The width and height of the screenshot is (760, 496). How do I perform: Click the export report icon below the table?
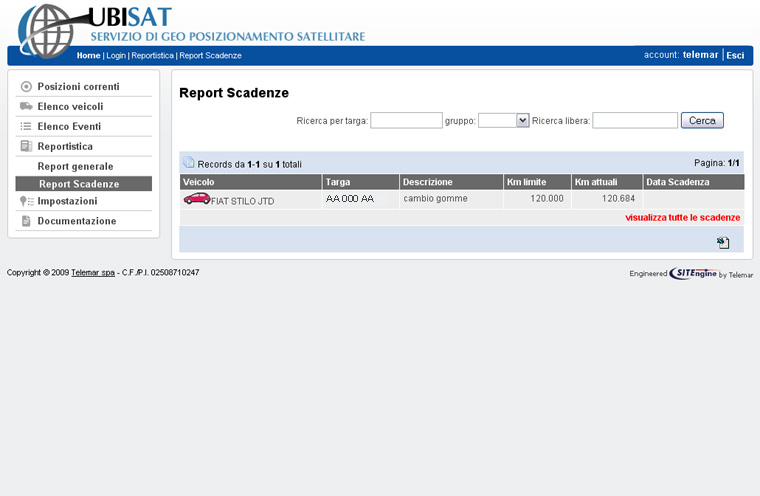click(x=723, y=242)
